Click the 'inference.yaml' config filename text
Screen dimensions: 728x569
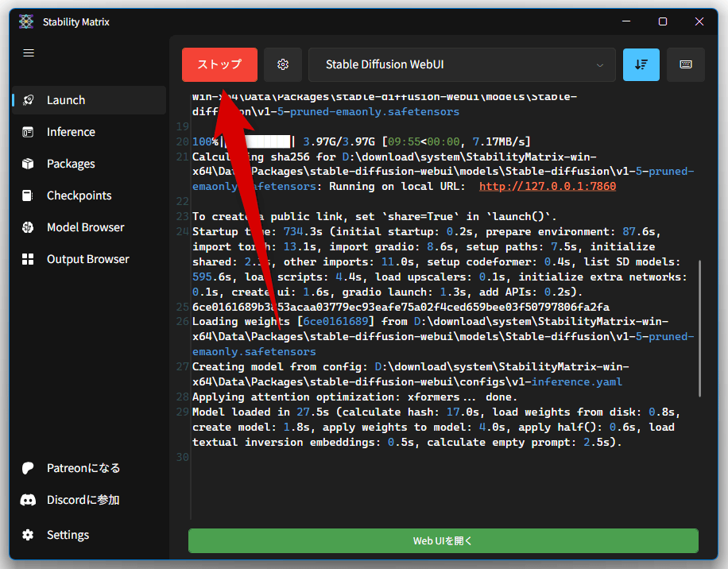(x=577, y=382)
